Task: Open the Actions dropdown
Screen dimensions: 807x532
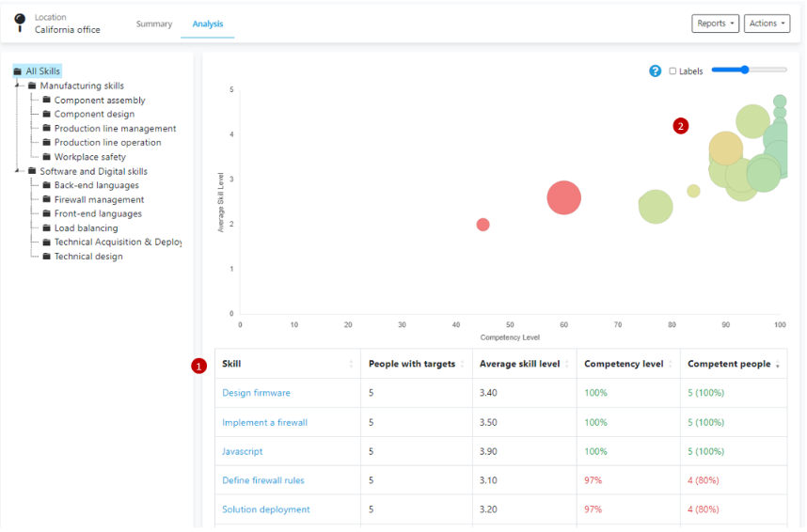Action: [767, 23]
